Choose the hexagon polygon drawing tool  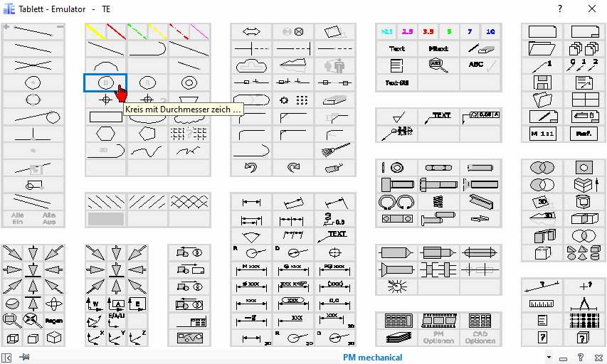(x=106, y=134)
